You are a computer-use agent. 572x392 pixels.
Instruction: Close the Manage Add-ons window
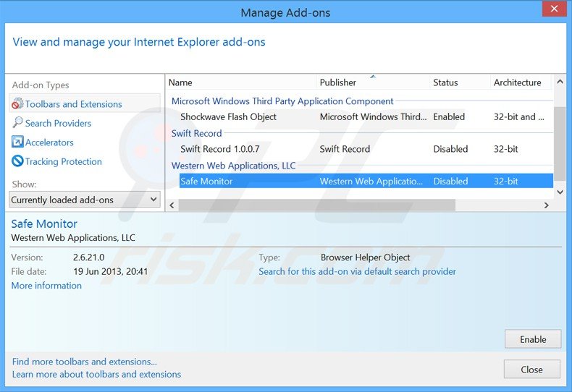tap(554, 9)
